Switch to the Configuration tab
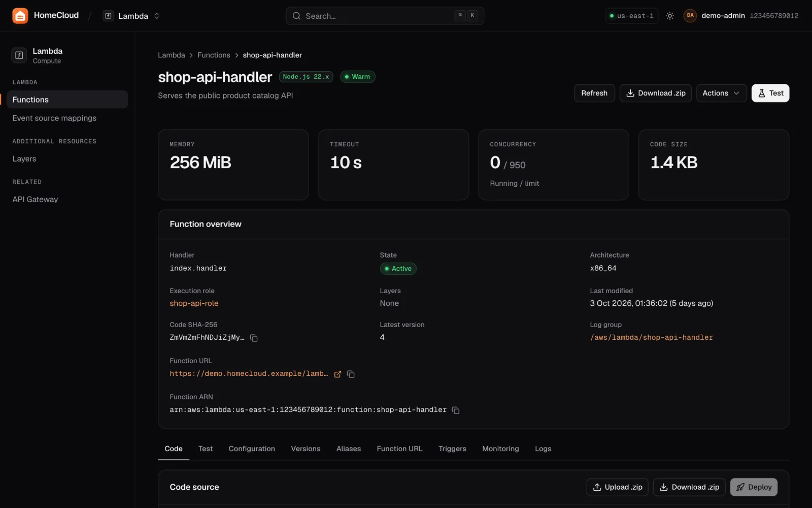The width and height of the screenshot is (812, 508). [252, 449]
